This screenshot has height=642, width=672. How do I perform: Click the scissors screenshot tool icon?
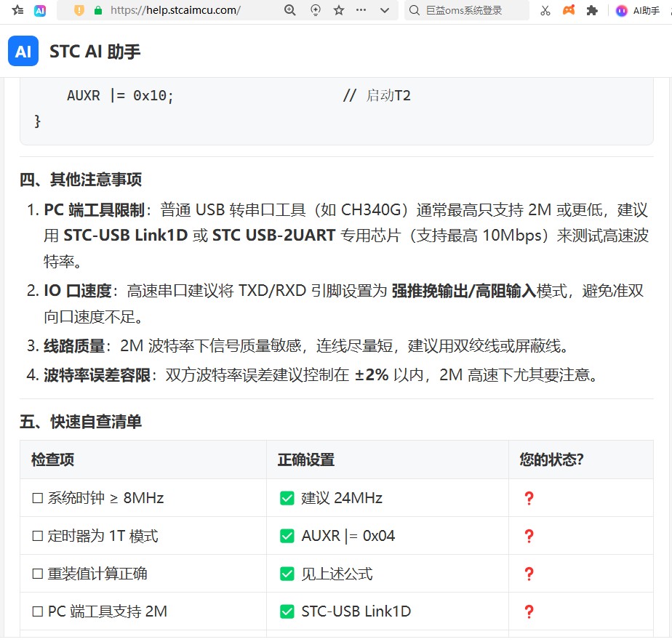[545, 11]
